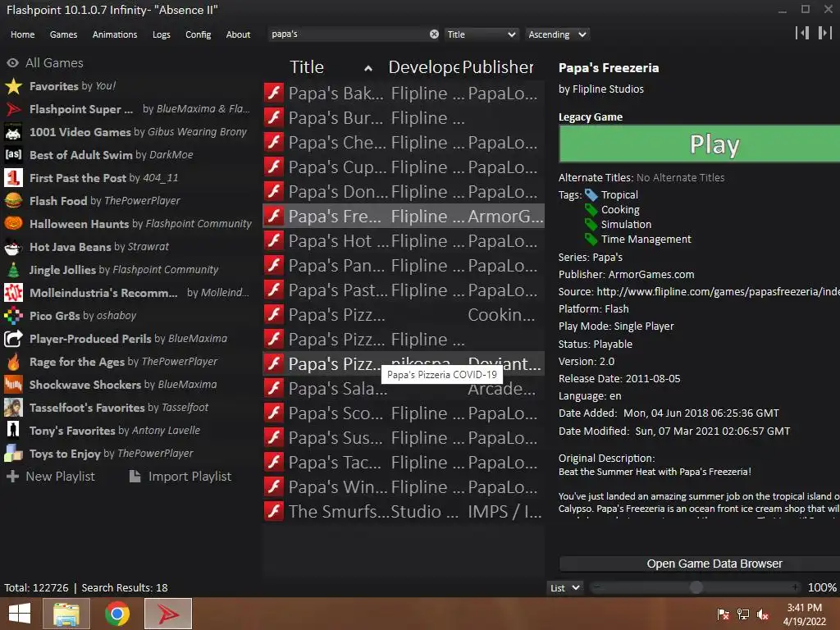Open the flipline.com source link
This screenshot has height=630, width=840.
pos(718,291)
